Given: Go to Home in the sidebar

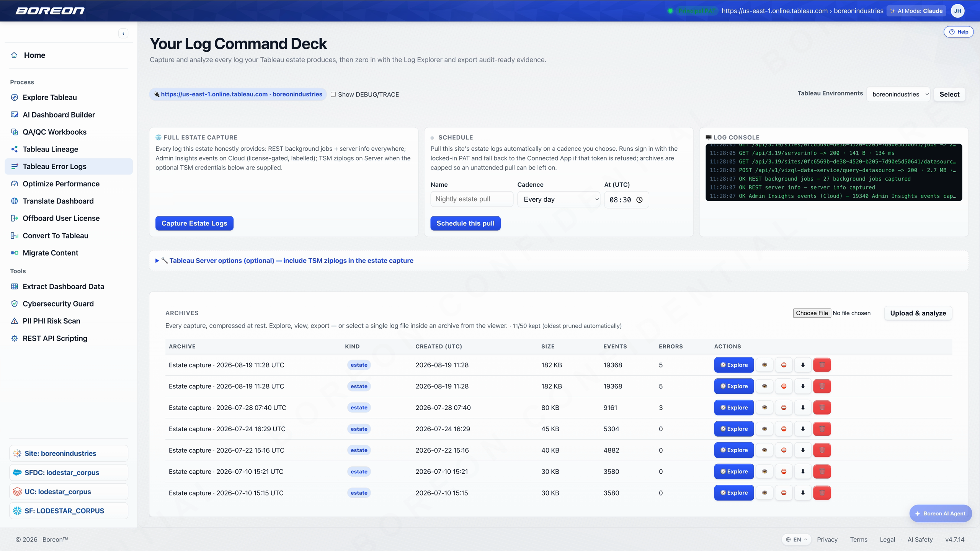Looking at the screenshot, I should point(69,55).
